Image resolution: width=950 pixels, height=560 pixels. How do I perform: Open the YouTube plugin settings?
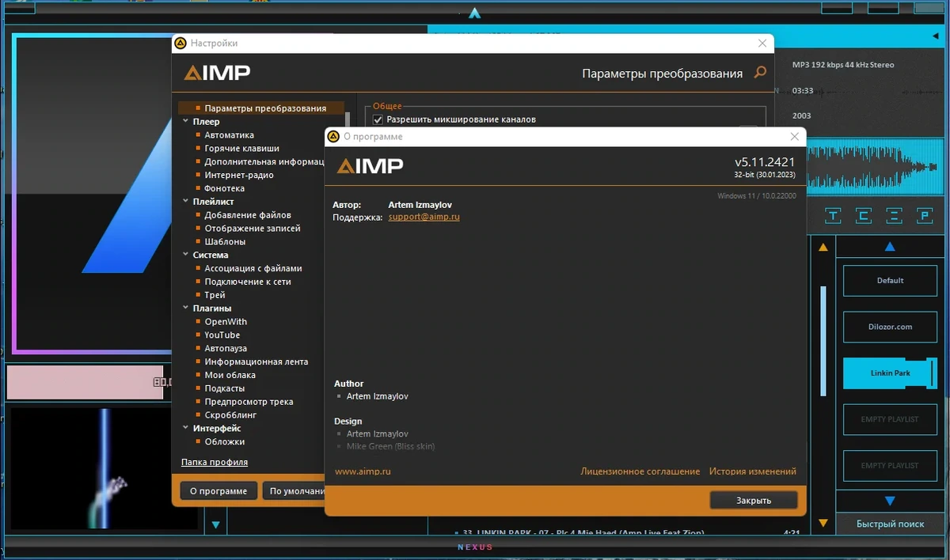pyautogui.click(x=222, y=335)
